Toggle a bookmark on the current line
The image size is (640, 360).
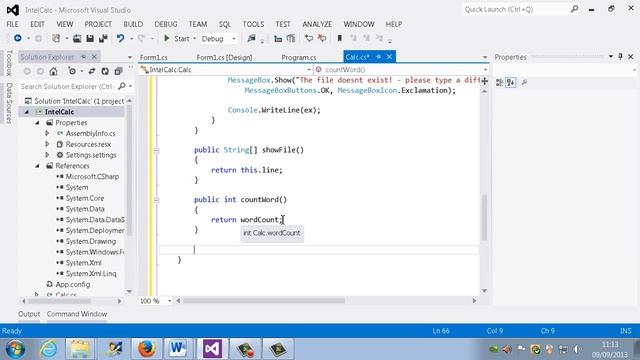point(340,38)
